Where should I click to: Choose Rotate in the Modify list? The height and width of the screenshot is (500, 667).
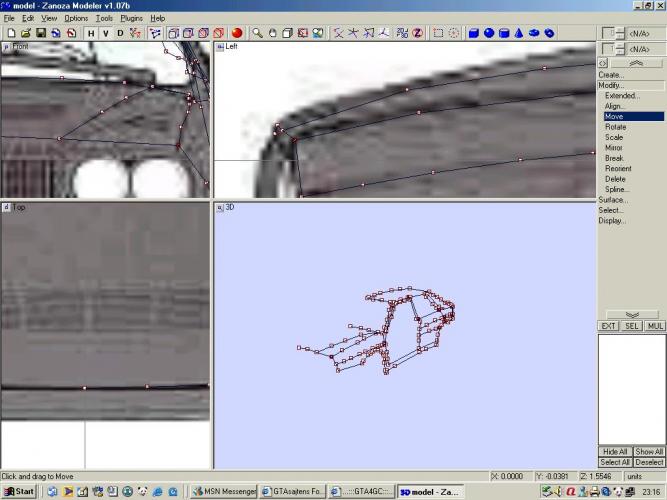[x=615, y=127]
